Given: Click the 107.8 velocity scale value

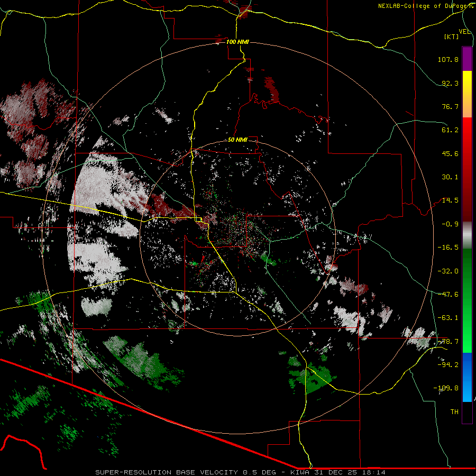Looking at the screenshot, I should pyautogui.click(x=448, y=59).
